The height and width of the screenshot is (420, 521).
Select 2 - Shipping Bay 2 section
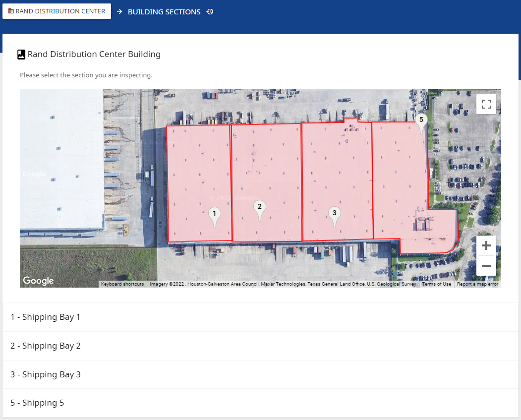pyautogui.click(x=261, y=346)
